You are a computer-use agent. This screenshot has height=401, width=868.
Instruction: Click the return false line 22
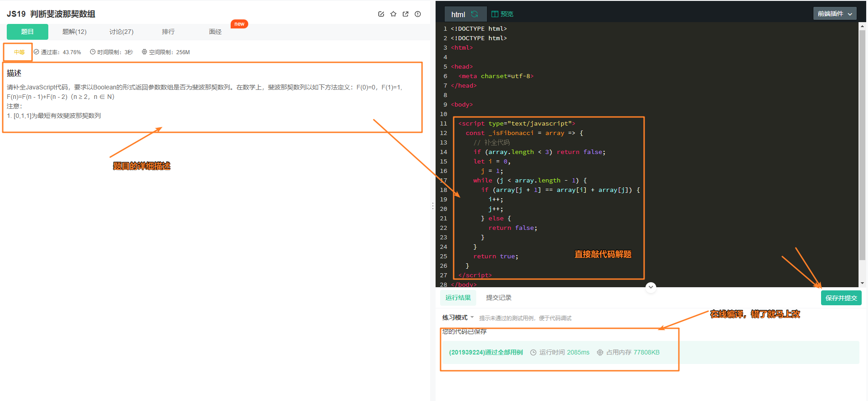(513, 228)
